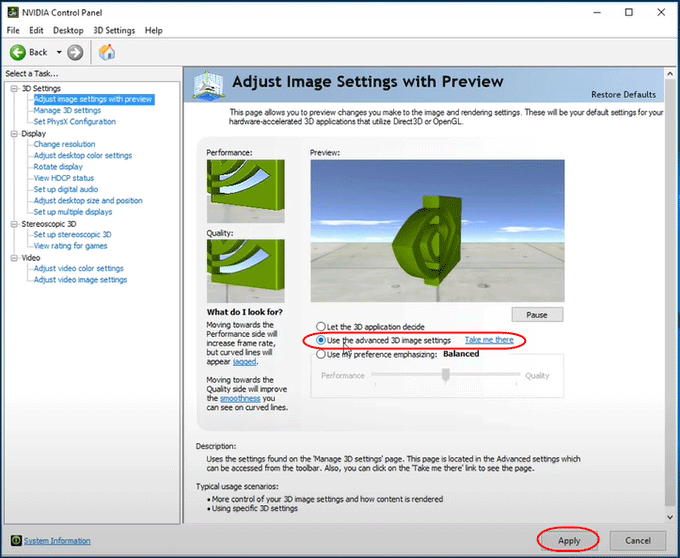The height and width of the screenshot is (558, 680).
Task: Open the File menu
Action: pos(13,30)
